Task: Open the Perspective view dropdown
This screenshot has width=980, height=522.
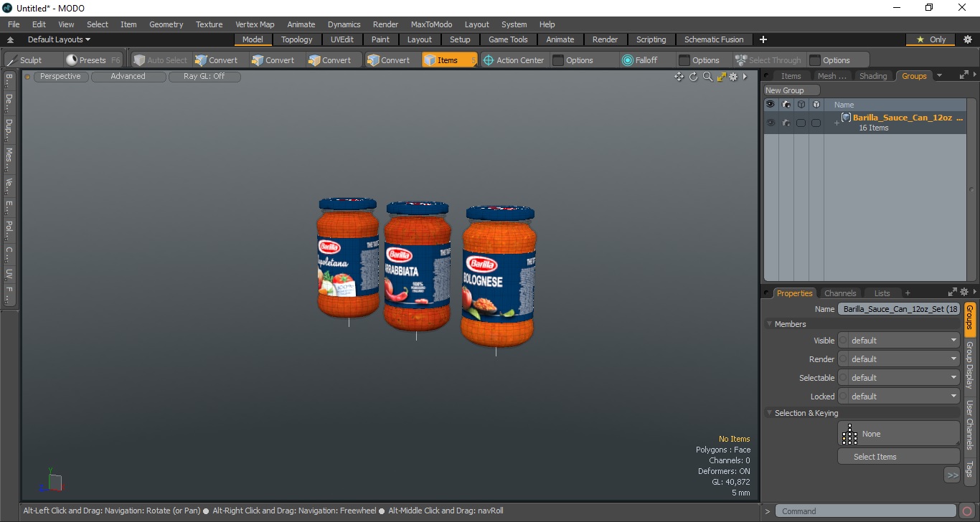Action: tap(60, 76)
